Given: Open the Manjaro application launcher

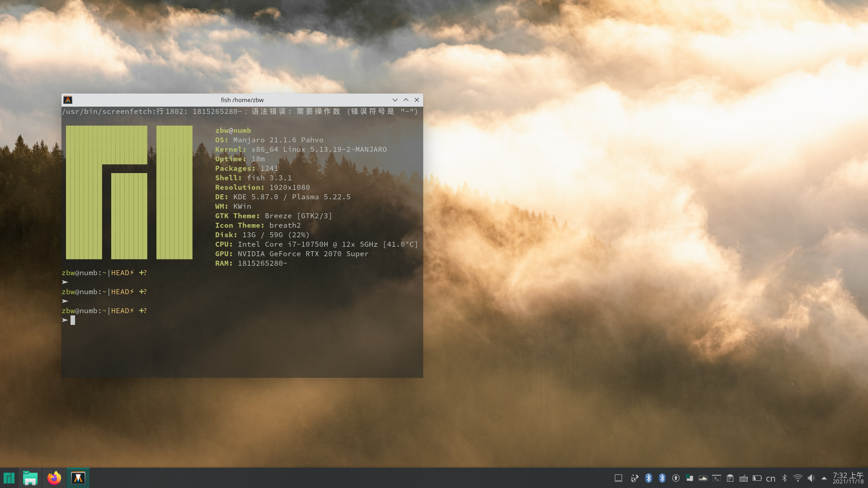Looking at the screenshot, I should click(9, 478).
